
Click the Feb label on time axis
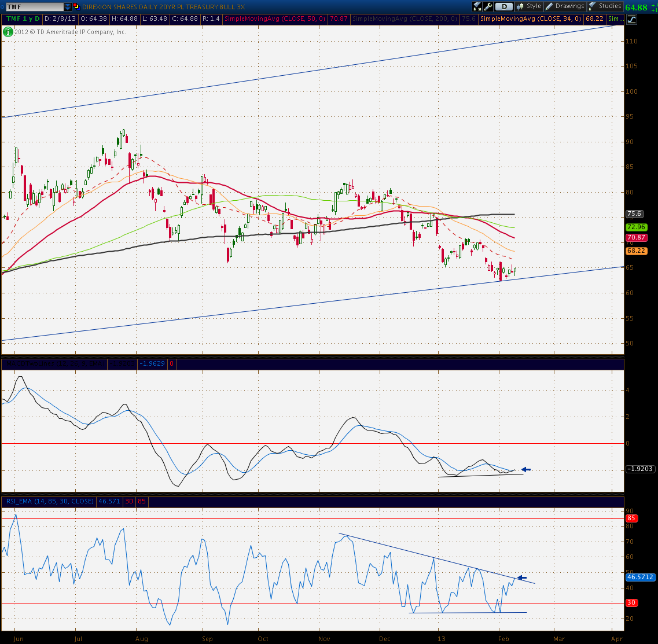click(x=503, y=639)
